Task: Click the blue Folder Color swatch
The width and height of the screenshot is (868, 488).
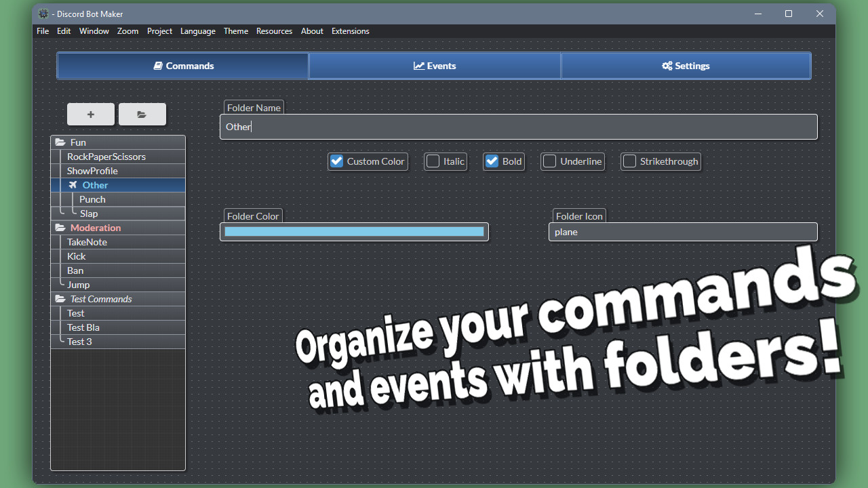Action: pyautogui.click(x=354, y=231)
